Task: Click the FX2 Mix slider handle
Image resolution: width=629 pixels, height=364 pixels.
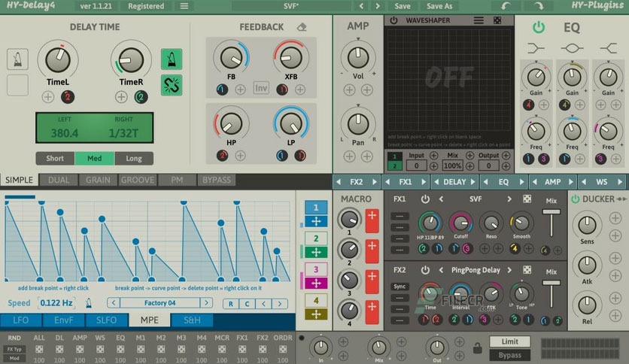Action: point(552,283)
